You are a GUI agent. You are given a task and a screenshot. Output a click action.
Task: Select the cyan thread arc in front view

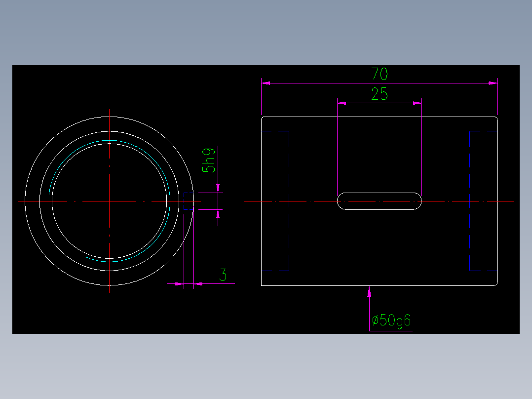pos(109,201)
